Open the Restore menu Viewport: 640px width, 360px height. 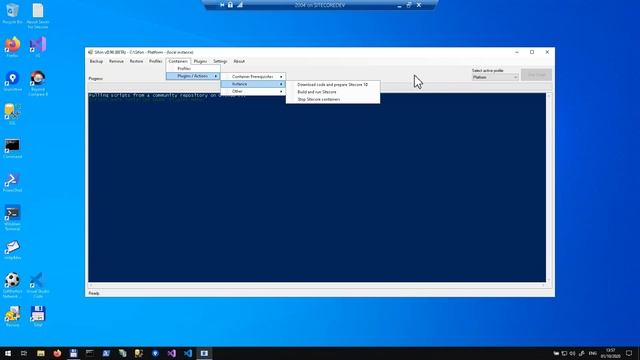point(136,61)
